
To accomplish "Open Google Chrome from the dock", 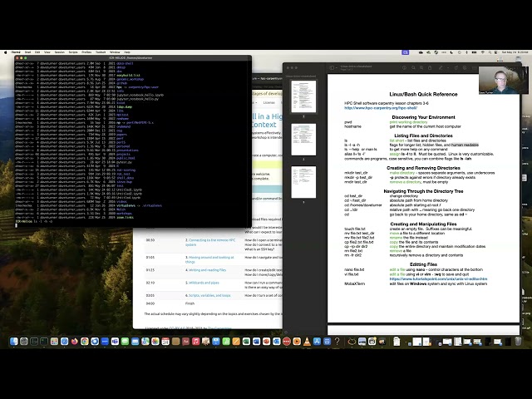I will [85, 341].
